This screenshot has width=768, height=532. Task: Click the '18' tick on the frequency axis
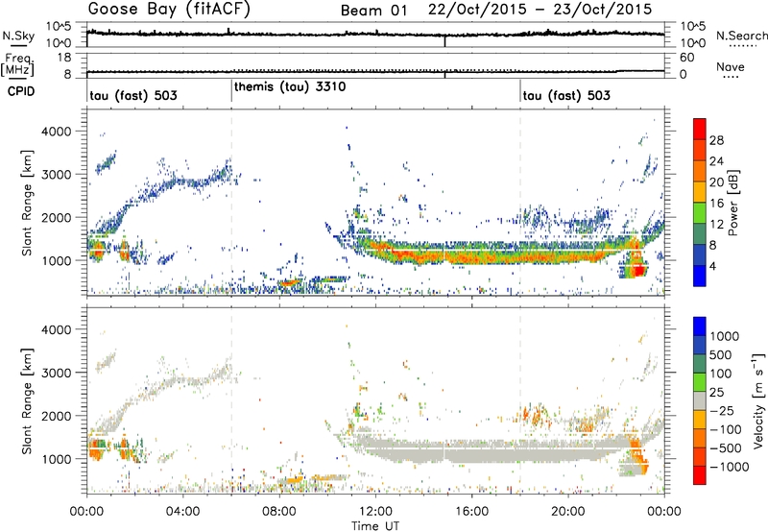coord(64,57)
